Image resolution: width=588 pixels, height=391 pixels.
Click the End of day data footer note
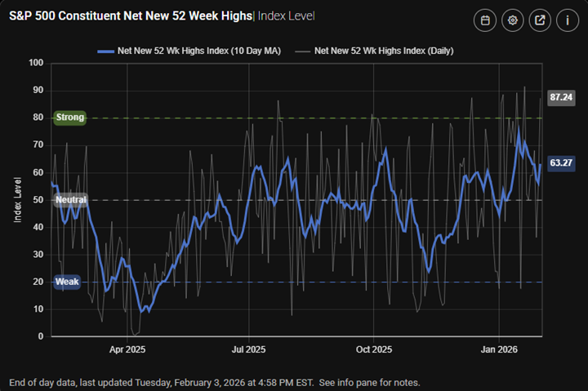[215, 383]
